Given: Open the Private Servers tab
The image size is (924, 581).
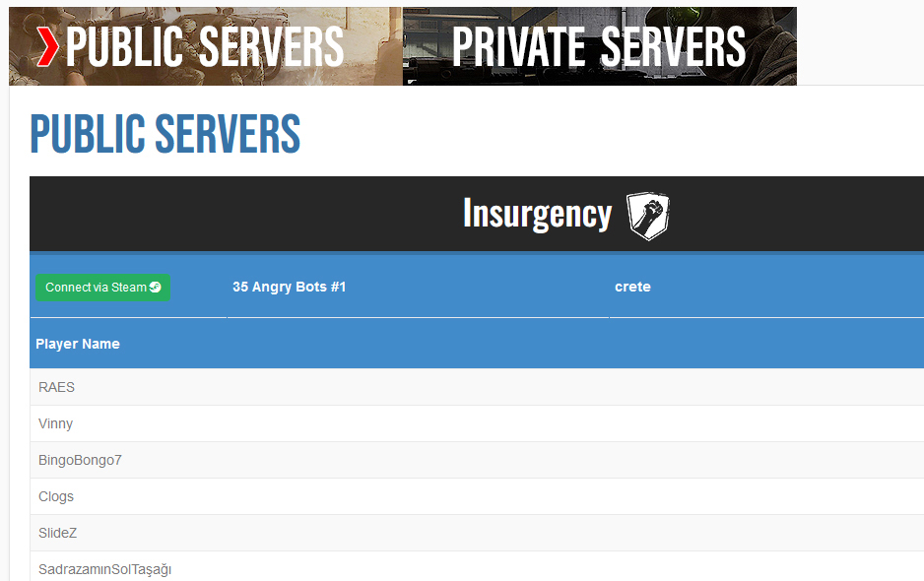Looking at the screenshot, I should pos(598,46).
